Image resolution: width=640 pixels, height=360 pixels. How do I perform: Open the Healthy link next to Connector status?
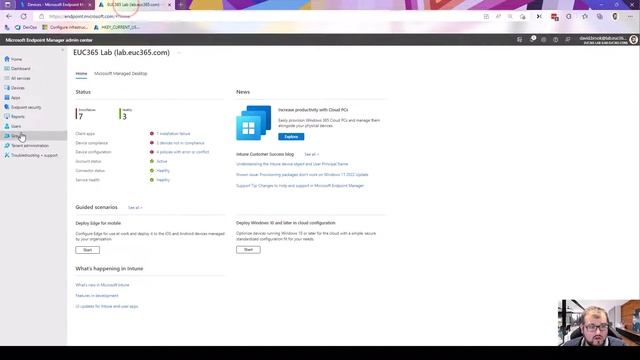point(163,171)
